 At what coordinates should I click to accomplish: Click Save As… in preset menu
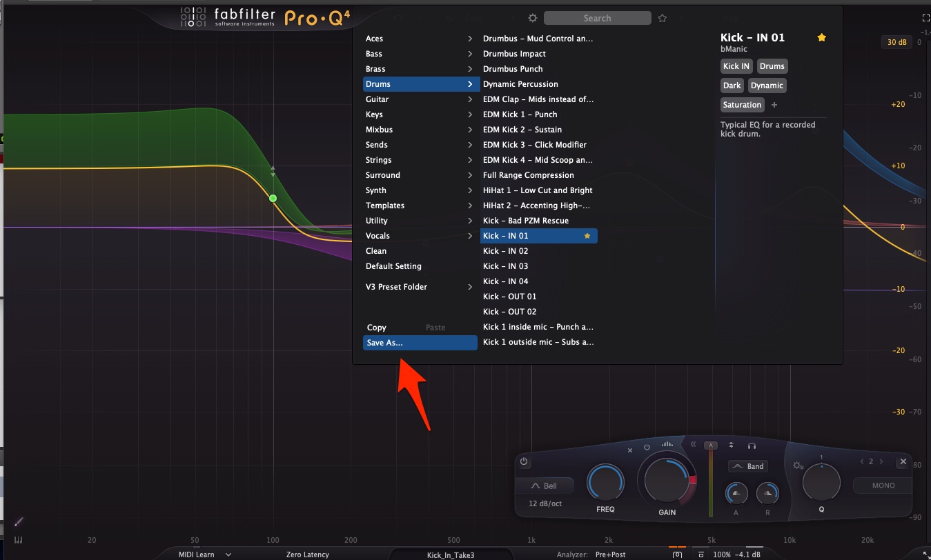[x=420, y=343]
